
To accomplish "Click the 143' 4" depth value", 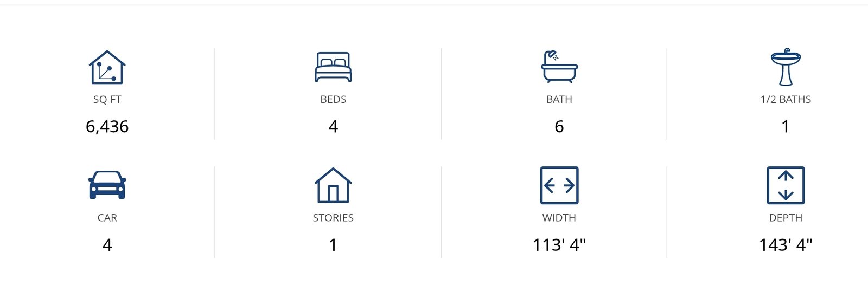I will tap(786, 245).
